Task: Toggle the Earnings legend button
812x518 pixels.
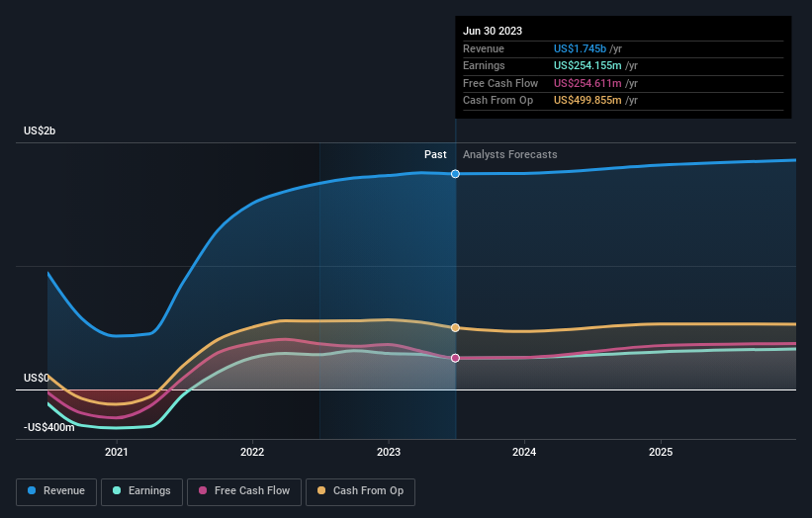Action: (x=141, y=491)
